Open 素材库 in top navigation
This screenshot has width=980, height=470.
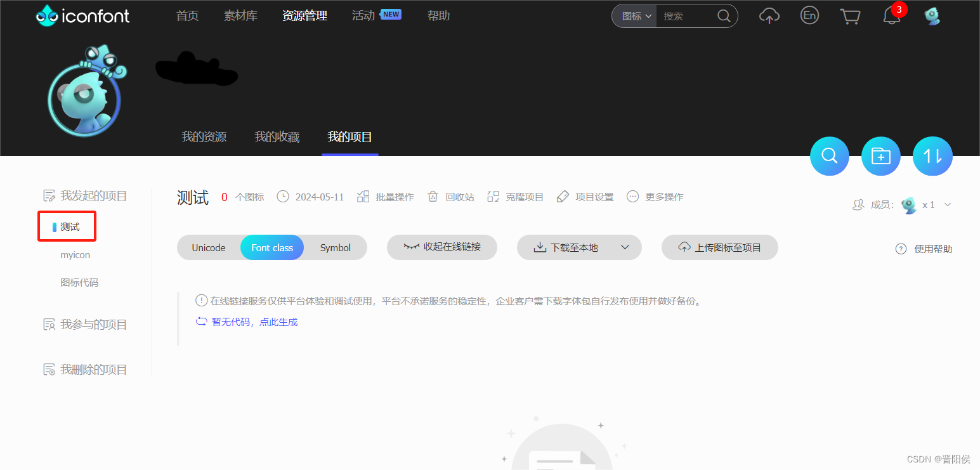pyautogui.click(x=241, y=16)
